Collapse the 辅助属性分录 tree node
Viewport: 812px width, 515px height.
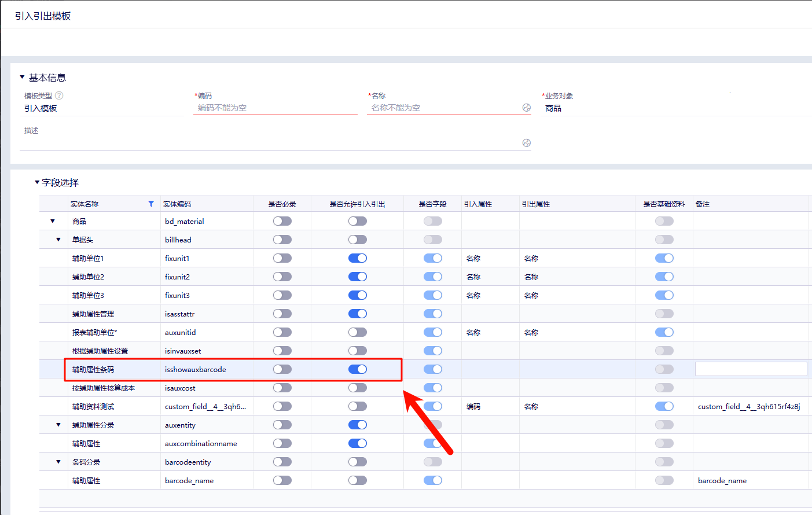(58, 425)
